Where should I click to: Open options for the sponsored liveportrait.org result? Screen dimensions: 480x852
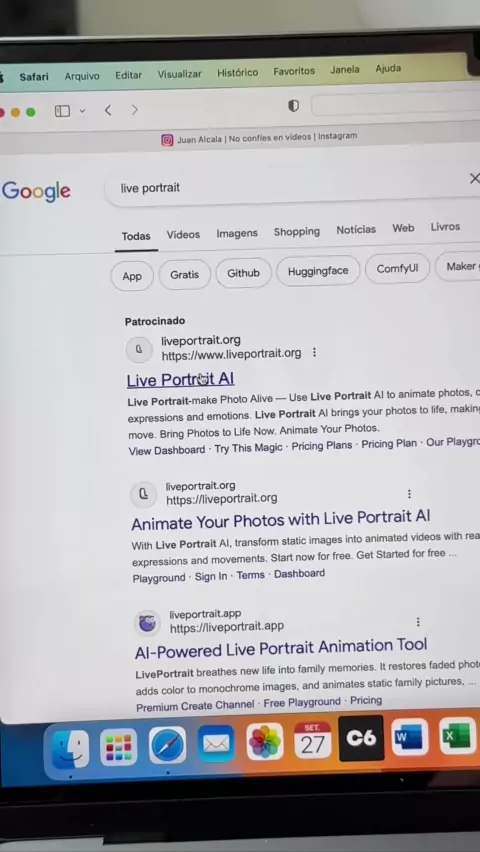(x=314, y=353)
